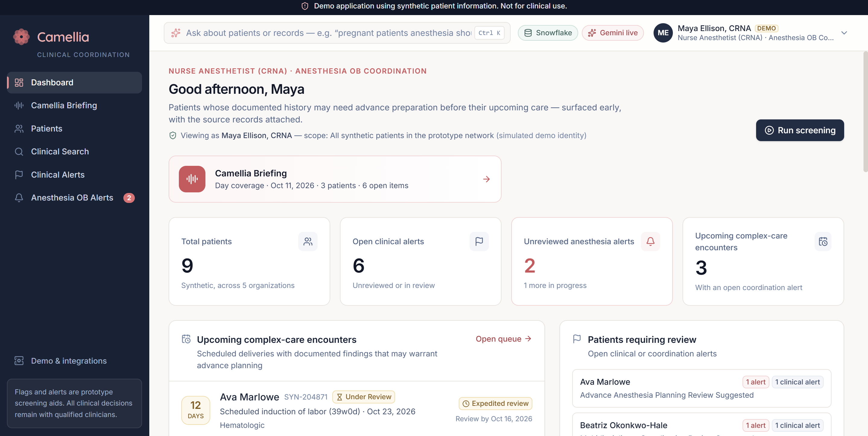Screen dimensions: 868x436
Task: Click the Upcoming complex-care calendar-clock icon in the stat card
Action: pyautogui.click(x=823, y=242)
